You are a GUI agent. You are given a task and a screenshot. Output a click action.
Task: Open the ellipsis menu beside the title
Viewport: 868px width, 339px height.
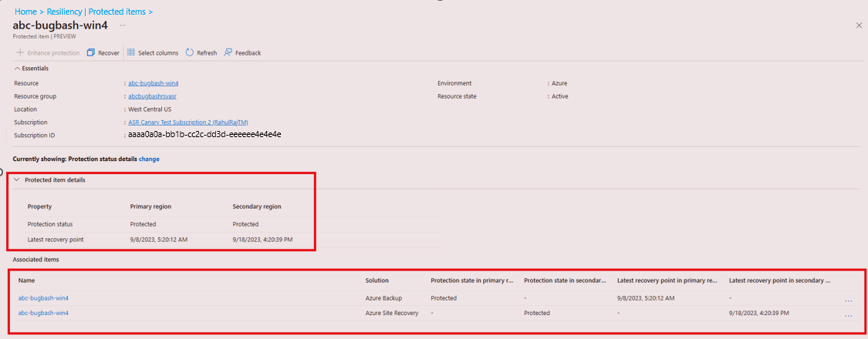coord(123,25)
